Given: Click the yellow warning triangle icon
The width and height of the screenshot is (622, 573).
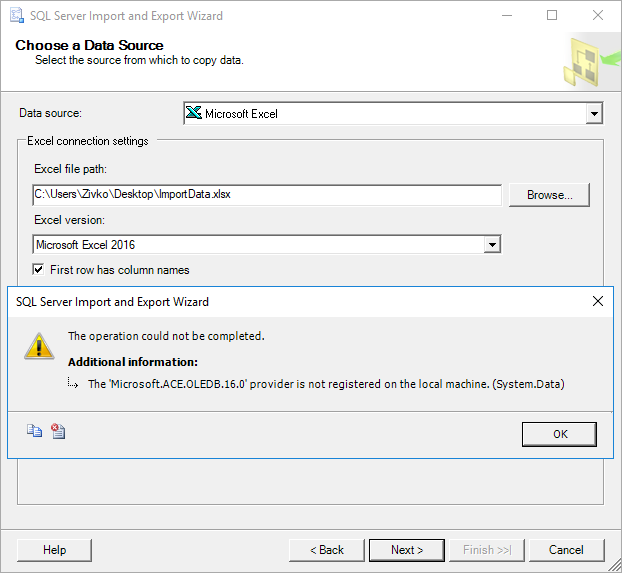Looking at the screenshot, I should [40, 346].
